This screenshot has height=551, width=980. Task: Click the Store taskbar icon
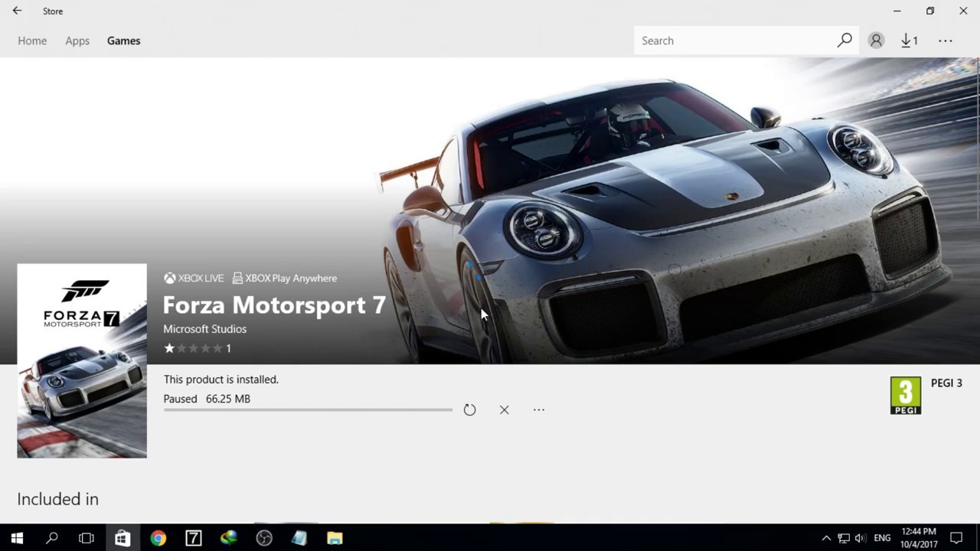coord(122,538)
